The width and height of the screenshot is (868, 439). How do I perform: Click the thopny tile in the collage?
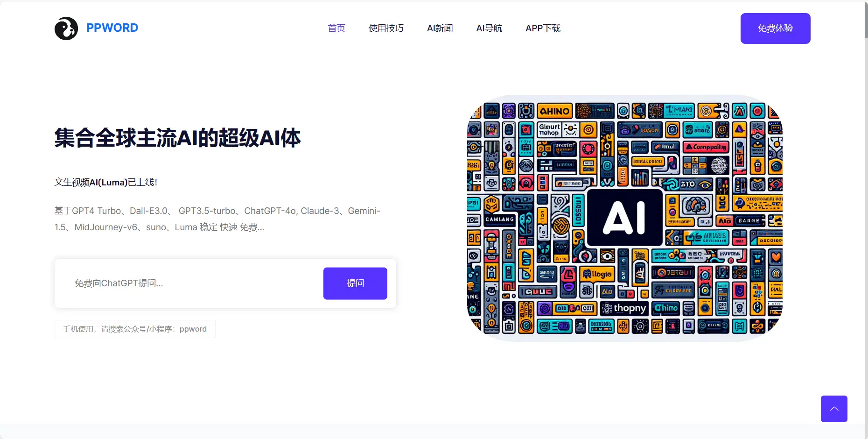[624, 308]
